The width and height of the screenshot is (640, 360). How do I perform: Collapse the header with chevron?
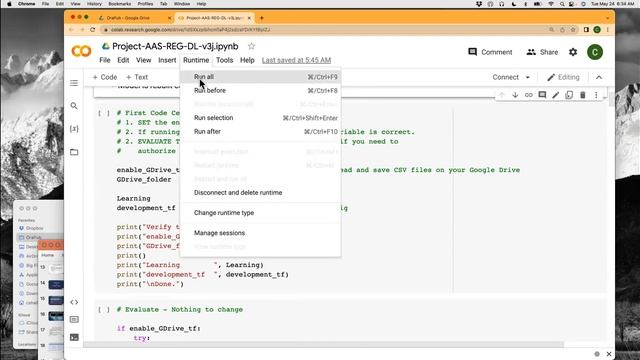point(599,77)
